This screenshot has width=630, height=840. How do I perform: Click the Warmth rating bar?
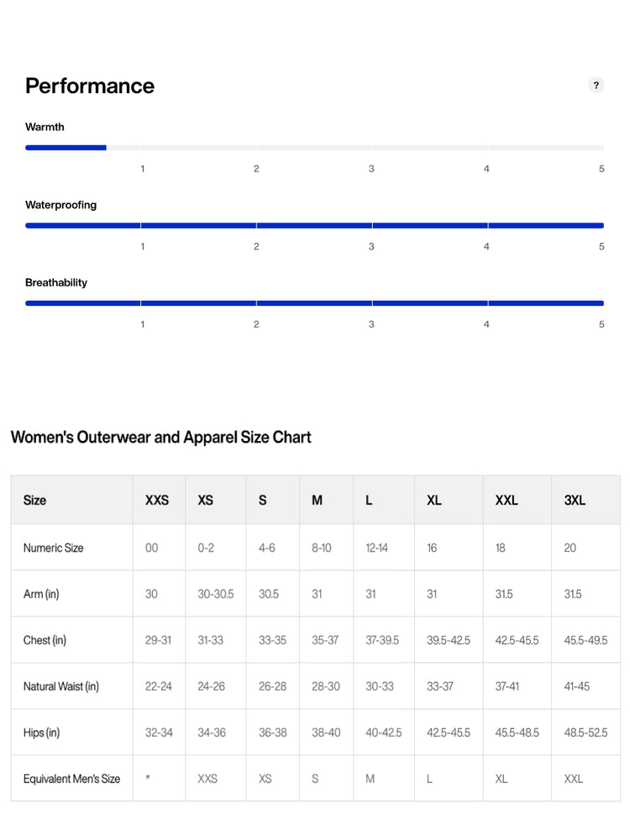click(314, 147)
